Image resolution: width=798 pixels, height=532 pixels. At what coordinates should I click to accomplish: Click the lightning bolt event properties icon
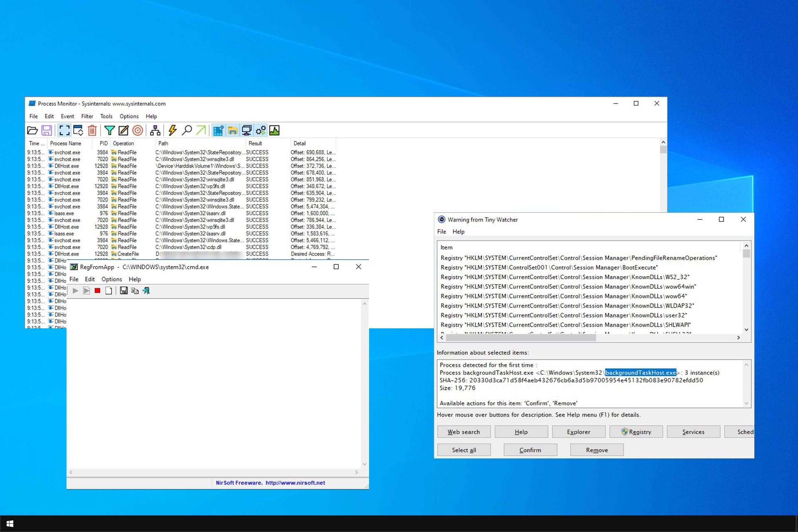coord(172,131)
